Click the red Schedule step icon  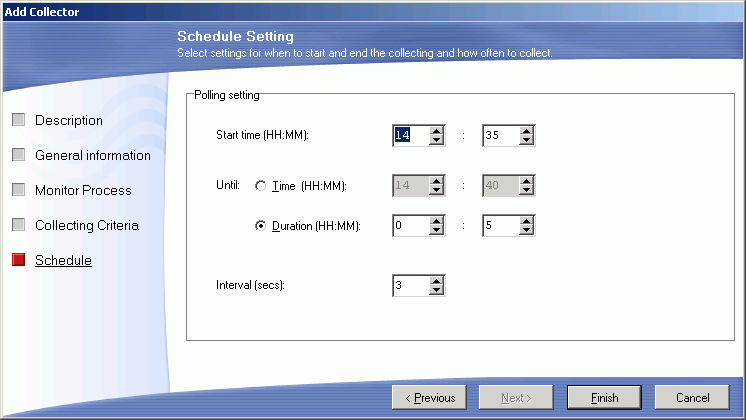[x=18, y=260]
